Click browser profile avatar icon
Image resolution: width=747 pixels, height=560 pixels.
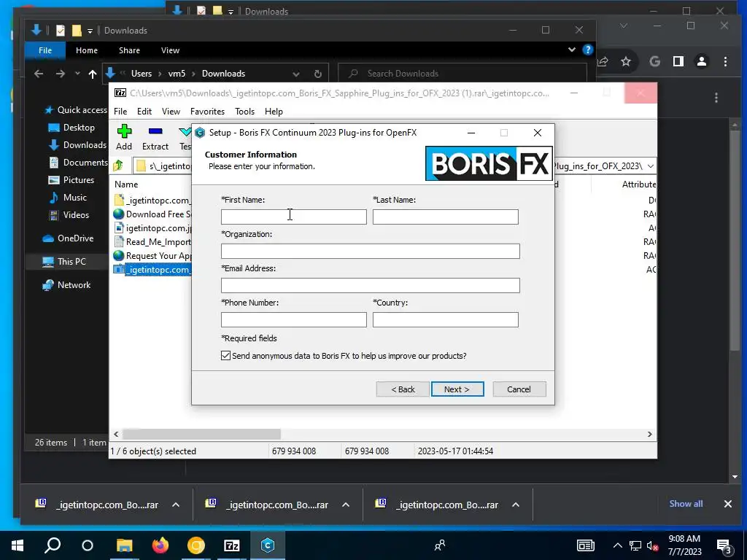(702, 61)
